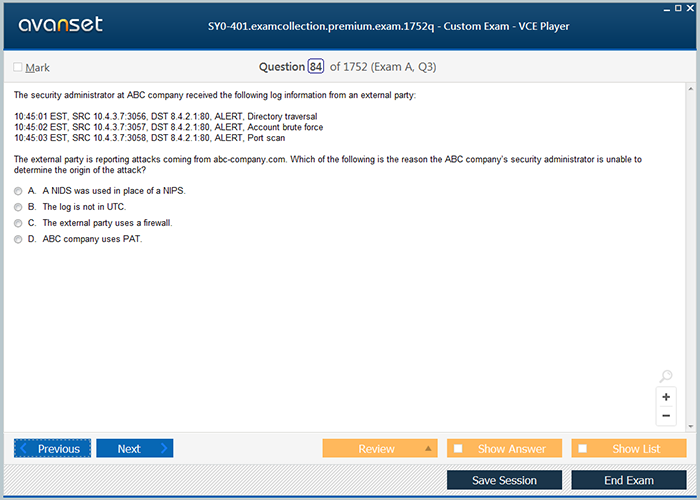
Task: Click answer text 'The log is not in UTC.'
Action: click(x=84, y=207)
